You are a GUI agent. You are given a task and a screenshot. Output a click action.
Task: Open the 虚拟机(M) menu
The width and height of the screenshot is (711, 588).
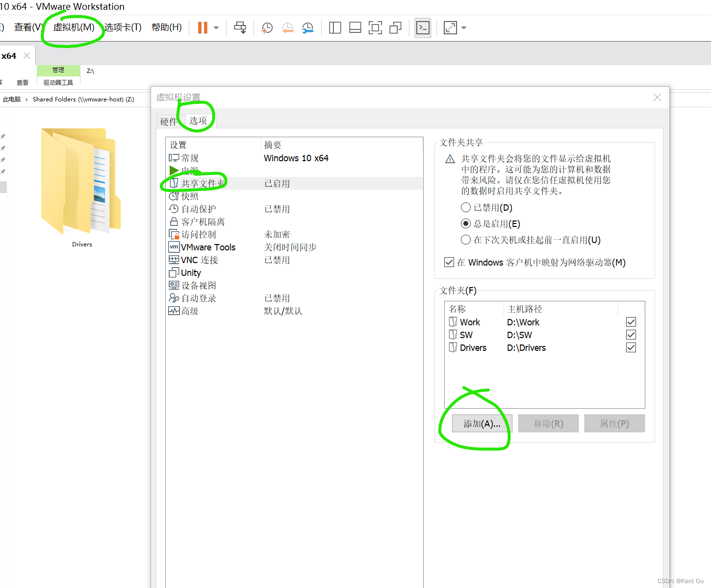[74, 27]
